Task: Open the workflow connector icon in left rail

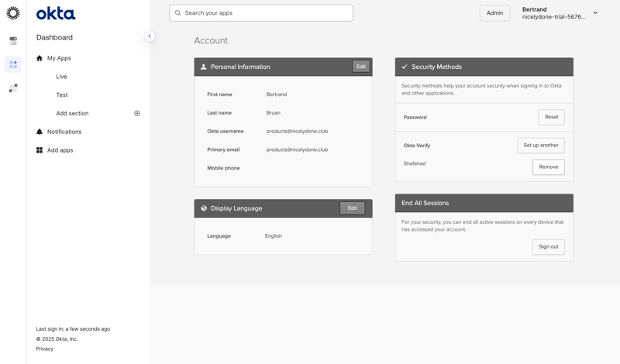Action: 13,88
